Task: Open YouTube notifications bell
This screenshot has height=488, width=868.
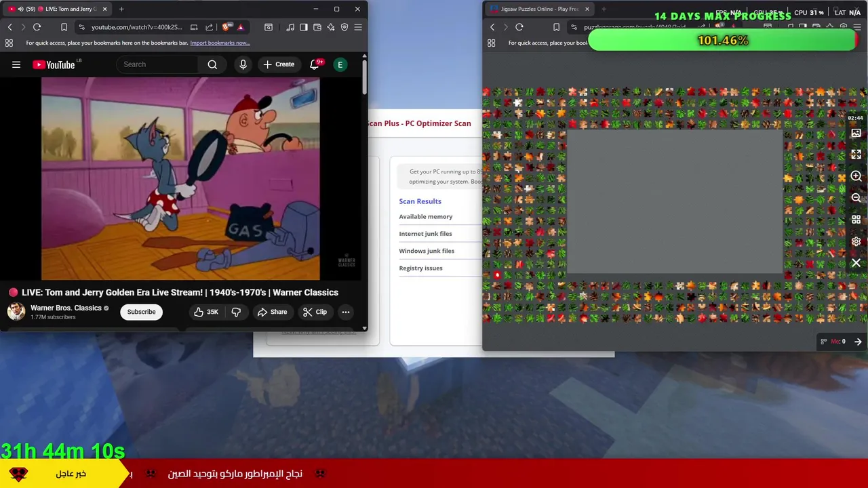Action: click(315, 64)
